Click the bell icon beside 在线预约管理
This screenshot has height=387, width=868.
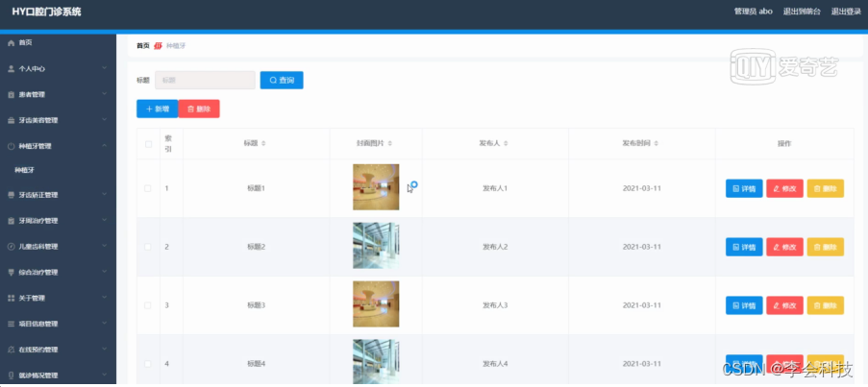tap(12, 350)
